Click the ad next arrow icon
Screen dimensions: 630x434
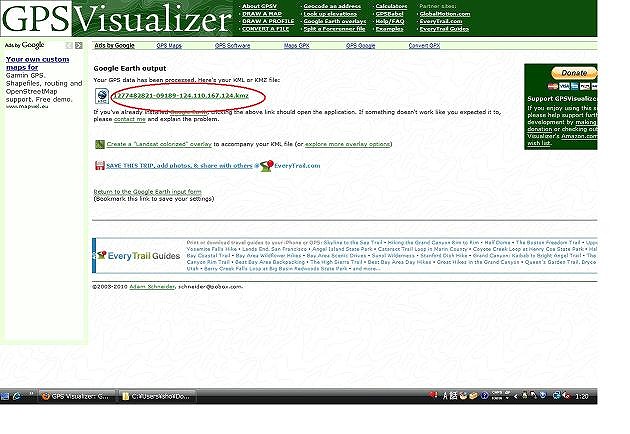(79, 45)
